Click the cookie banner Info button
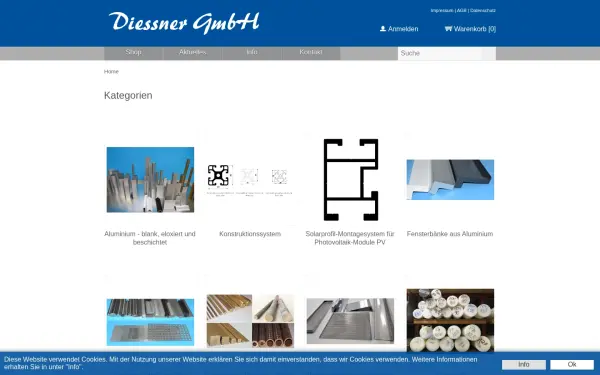The width and height of the screenshot is (600, 375). coord(524,365)
